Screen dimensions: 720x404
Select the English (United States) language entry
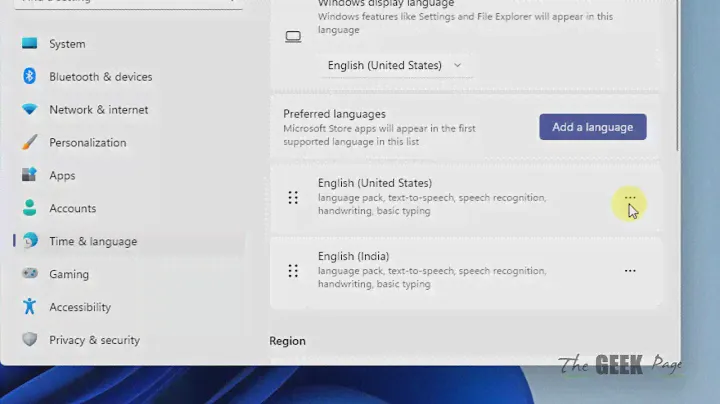374,184
